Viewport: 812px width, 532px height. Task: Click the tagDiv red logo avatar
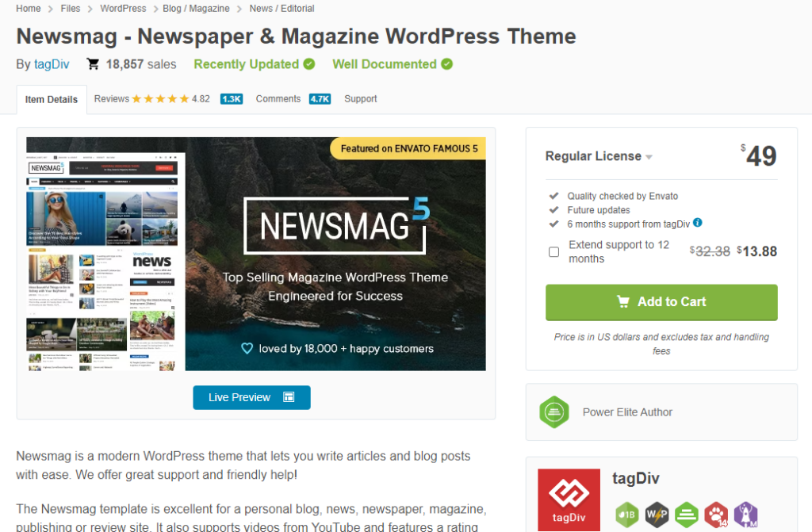[569, 499]
